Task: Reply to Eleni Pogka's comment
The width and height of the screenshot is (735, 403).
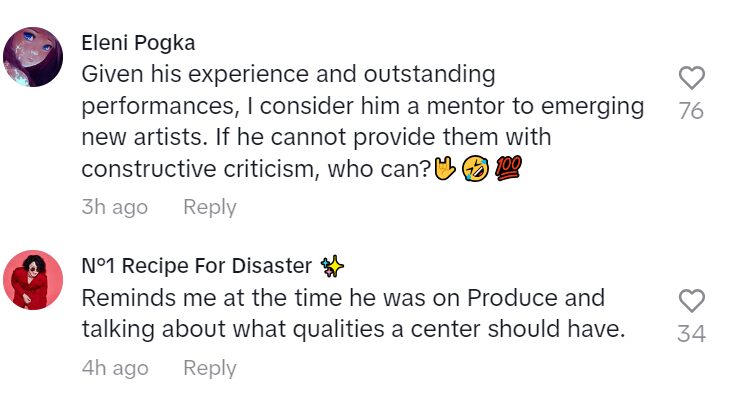Action: 209,207
